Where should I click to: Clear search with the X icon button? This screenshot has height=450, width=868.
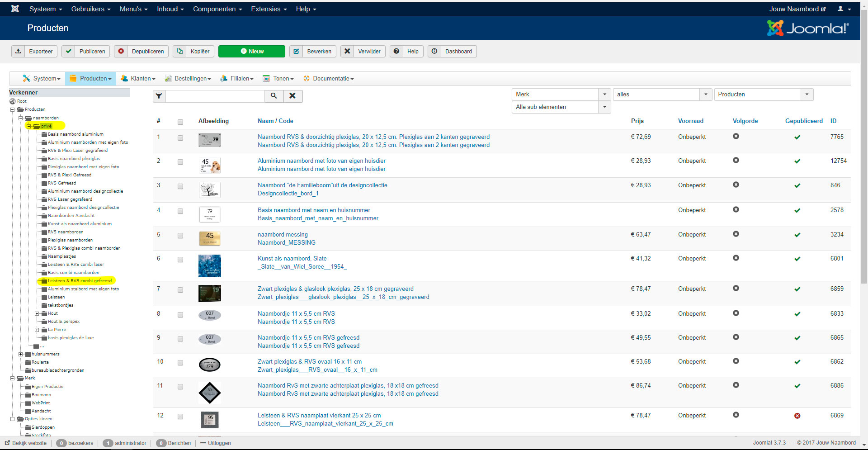[292, 96]
